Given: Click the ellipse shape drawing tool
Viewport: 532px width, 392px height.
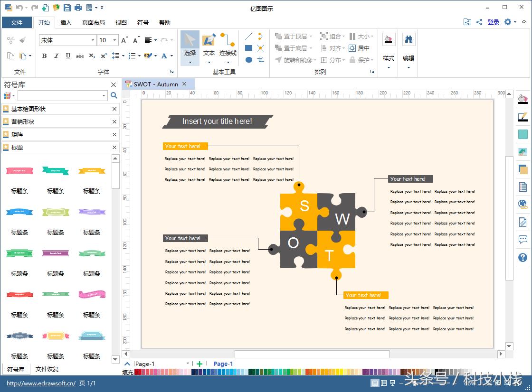Looking at the screenshot, I should click(248, 60).
